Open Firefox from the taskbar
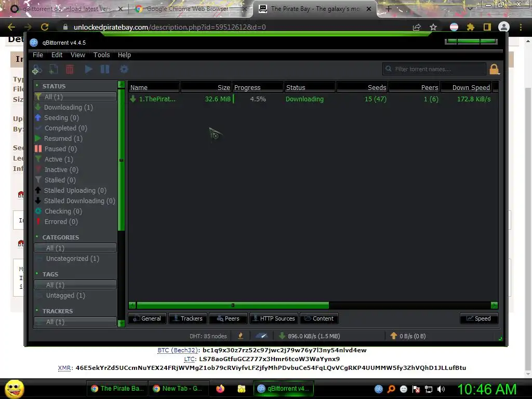Viewport: 532px width, 399px height. coord(220,389)
